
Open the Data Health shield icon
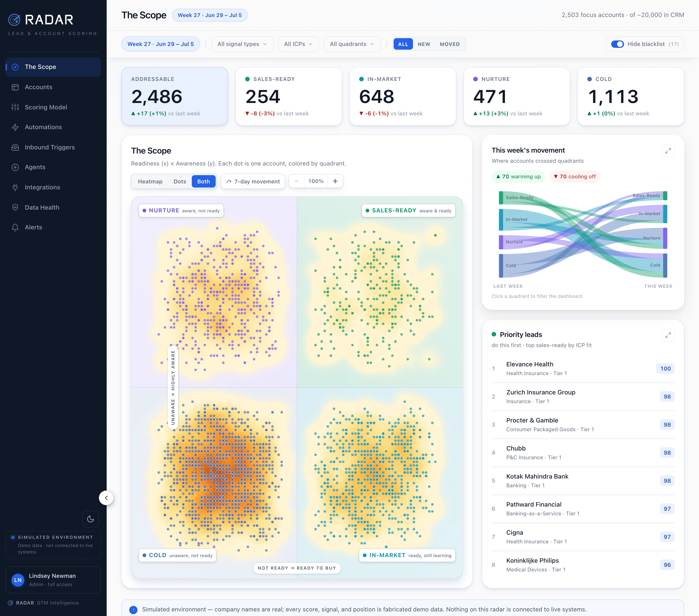click(x=15, y=208)
